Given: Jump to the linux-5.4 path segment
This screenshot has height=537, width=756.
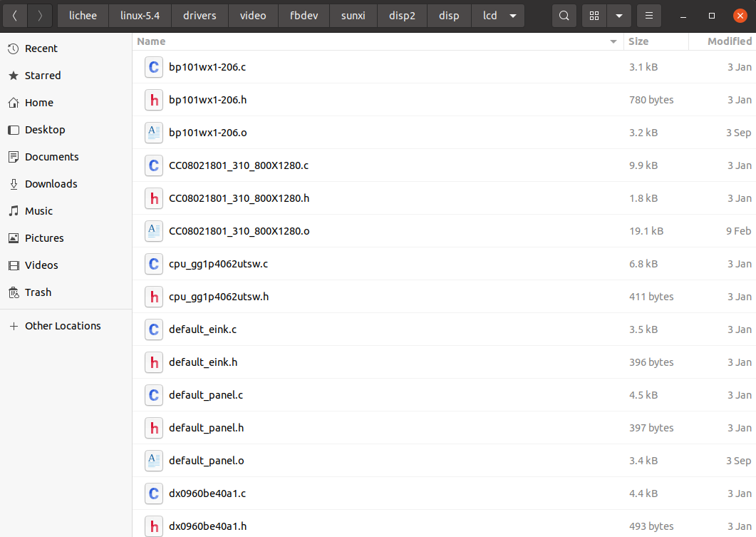Looking at the screenshot, I should pos(140,16).
